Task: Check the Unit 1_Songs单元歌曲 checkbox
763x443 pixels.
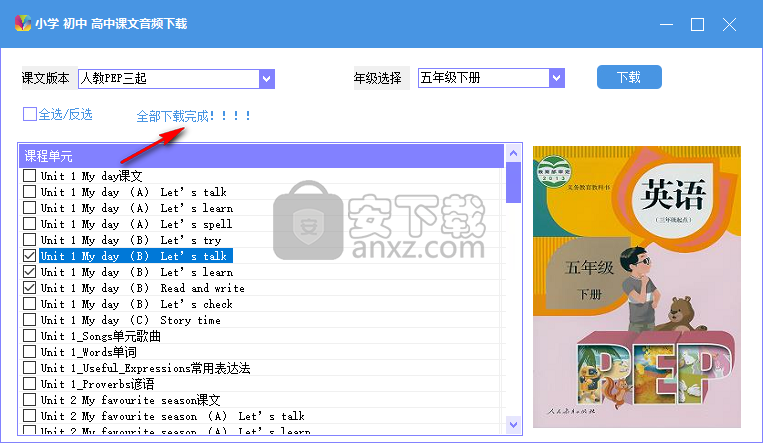Action: pos(30,336)
